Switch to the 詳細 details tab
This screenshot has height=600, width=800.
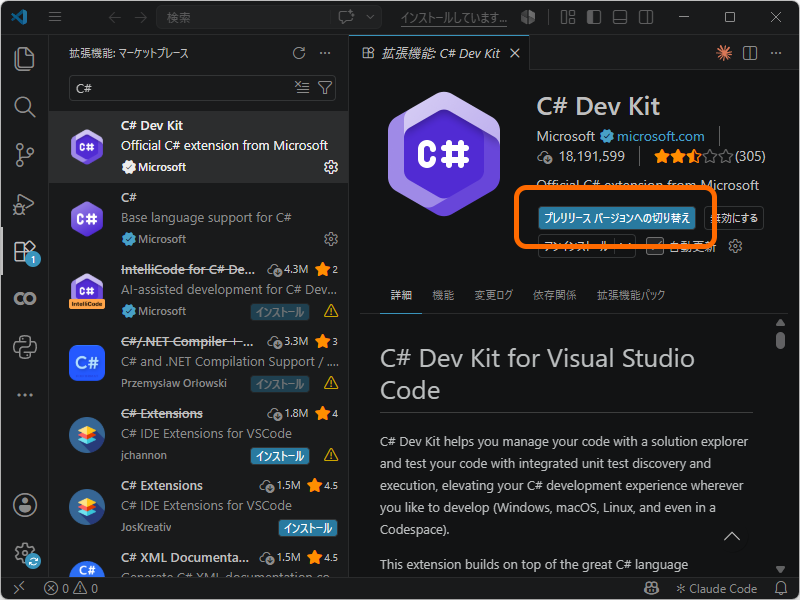[401, 295]
